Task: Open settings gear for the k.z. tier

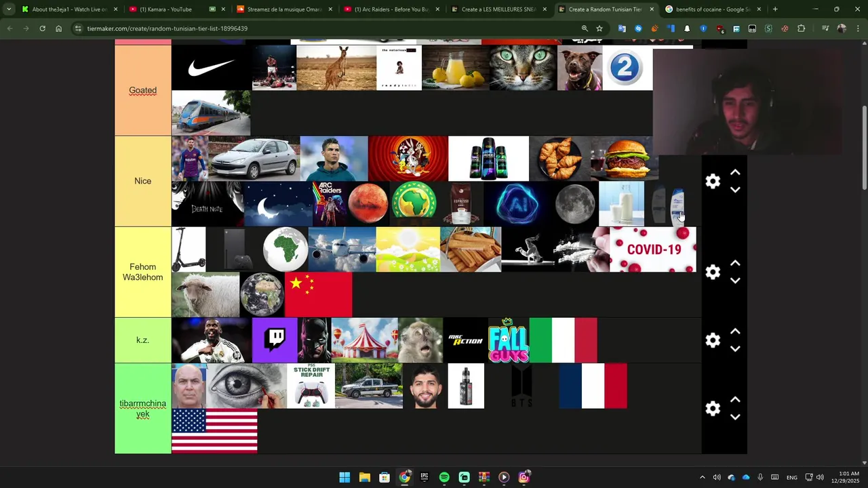Action: [x=713, y=340]
